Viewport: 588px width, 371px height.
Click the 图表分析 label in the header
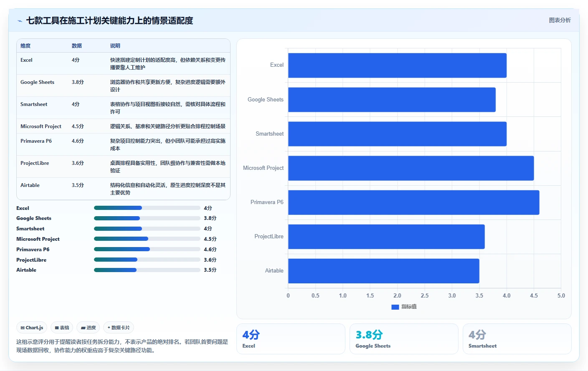560,20
